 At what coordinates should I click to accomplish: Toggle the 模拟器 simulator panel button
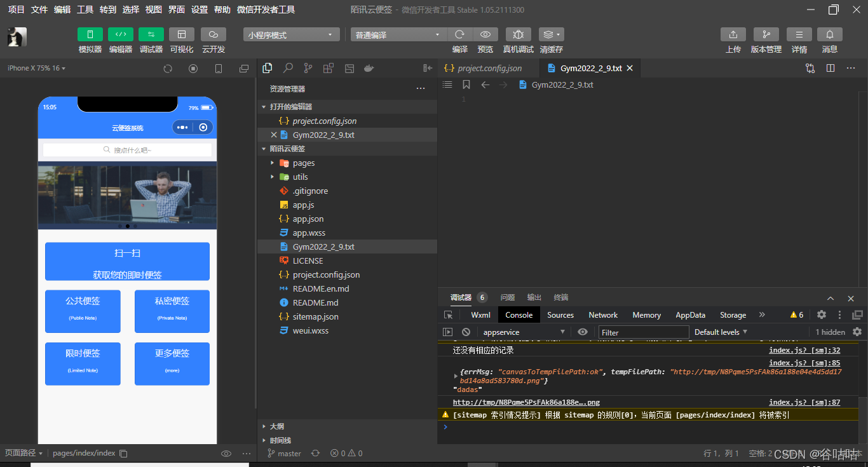(90, 34)
